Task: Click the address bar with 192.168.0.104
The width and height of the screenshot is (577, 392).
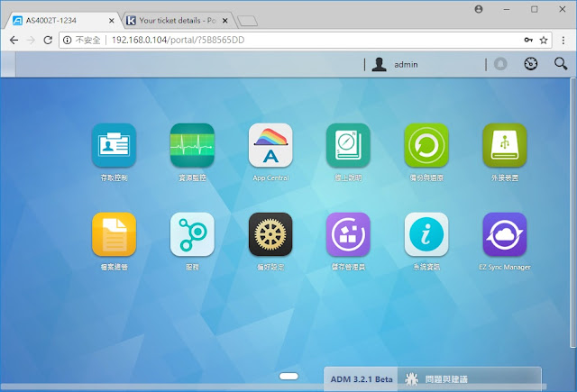Action: pos(305,40)
